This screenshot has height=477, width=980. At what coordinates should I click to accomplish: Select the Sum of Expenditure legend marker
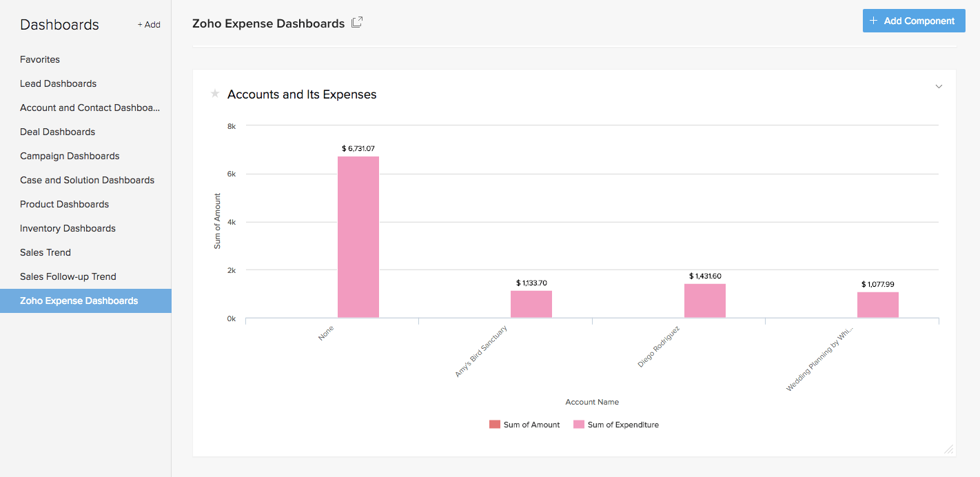click(580, 425)
